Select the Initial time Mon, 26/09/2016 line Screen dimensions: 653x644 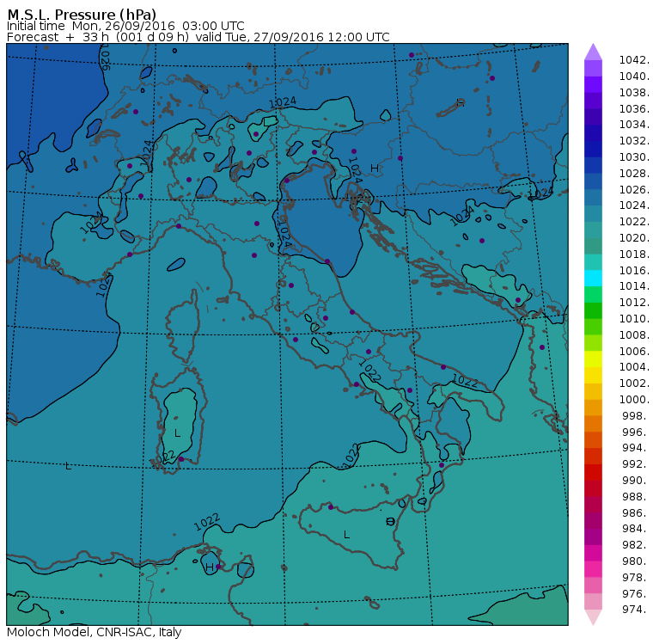(x=125, y=26)
